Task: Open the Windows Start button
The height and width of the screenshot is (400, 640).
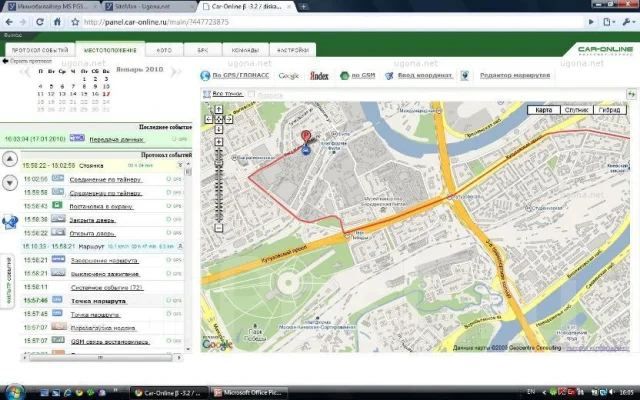Action: click(x=15, y=393)
